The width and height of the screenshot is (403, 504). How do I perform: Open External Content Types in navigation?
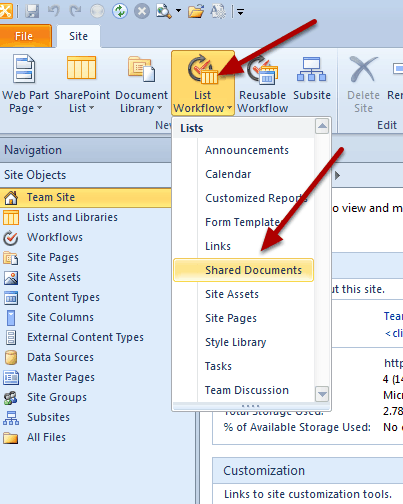click(85, 337)
